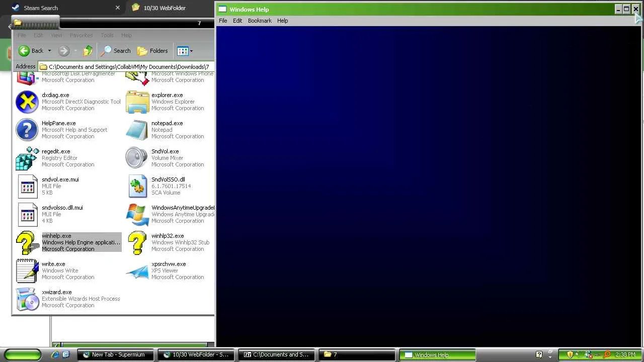Select the sndvolsso.dll.mui file icon
The width and height of the screenshot is (644, 362).
point(27,214)
